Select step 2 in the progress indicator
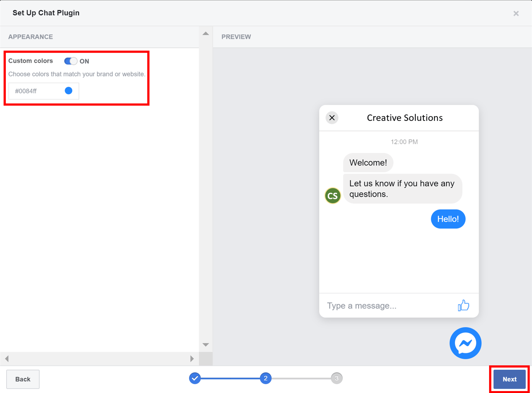 [x=266, y=378]
